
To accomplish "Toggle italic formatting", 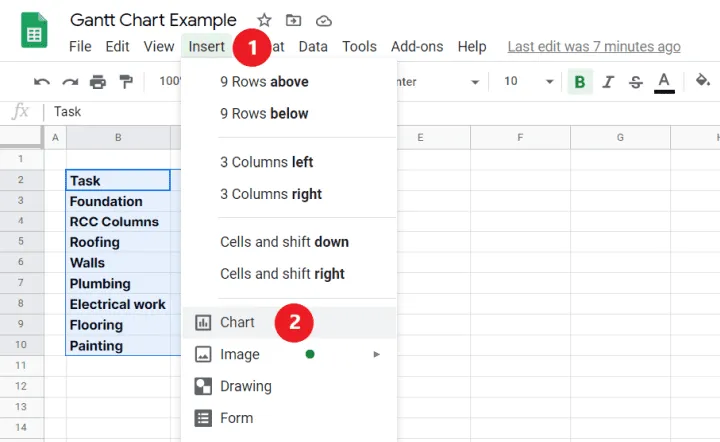I will coord(608,82).
